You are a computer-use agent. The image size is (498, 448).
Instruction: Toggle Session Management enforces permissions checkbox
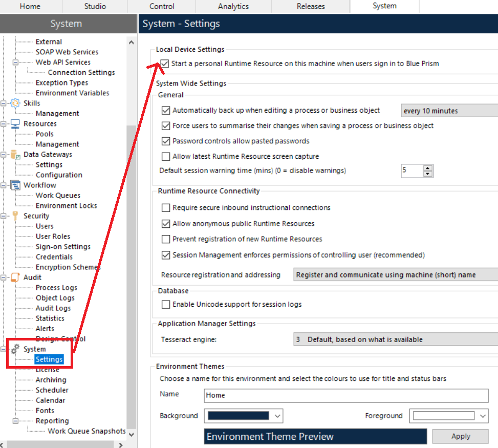pyautogui.click(x=166, y=255)
